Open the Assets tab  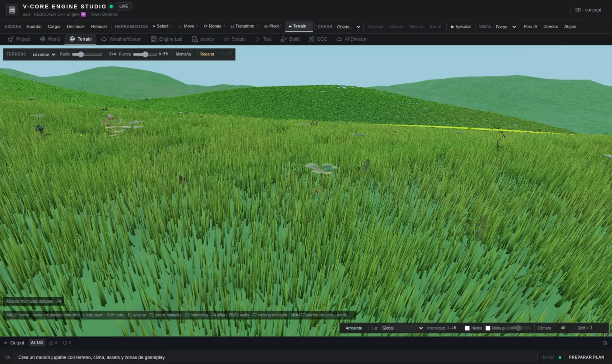[203, 39]
